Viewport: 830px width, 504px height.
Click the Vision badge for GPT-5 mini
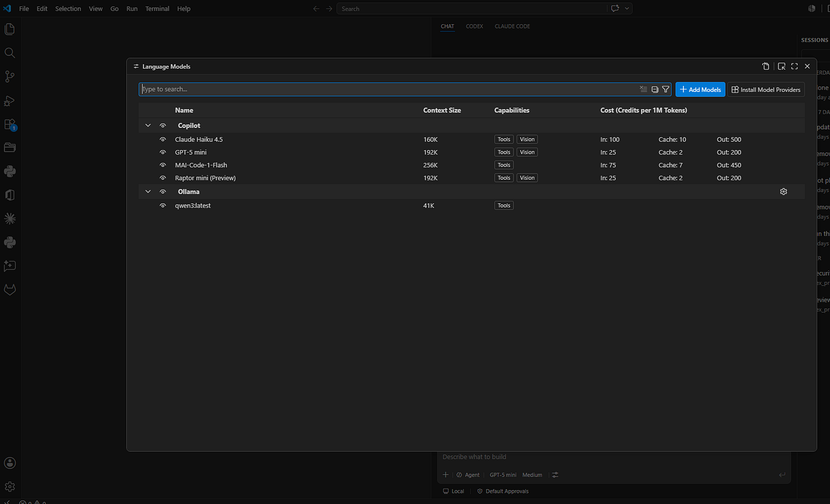coord(527,152)
